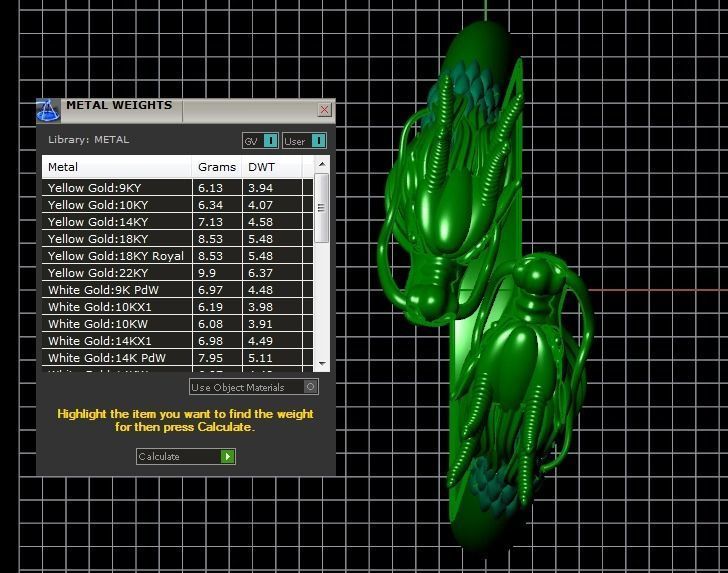Image resolution: width=728 pixels, height=573 pixels.
Task: Select the Yellow Gold:14KY row
Action: [177, 222]
